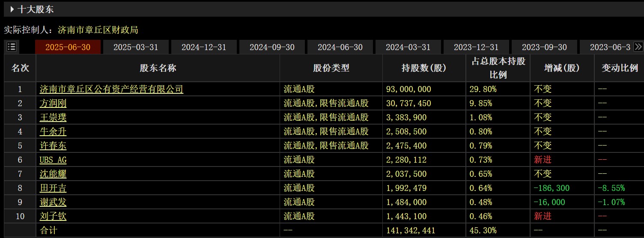
Task: Click the 持股数(股) column header
Action: coord(423,68)
